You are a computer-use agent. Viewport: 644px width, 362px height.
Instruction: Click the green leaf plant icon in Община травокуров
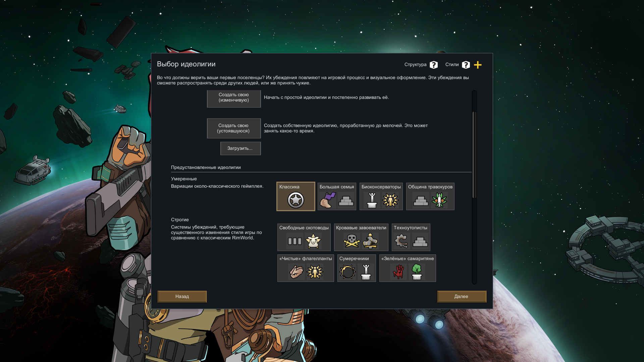[x=439, y=200]
